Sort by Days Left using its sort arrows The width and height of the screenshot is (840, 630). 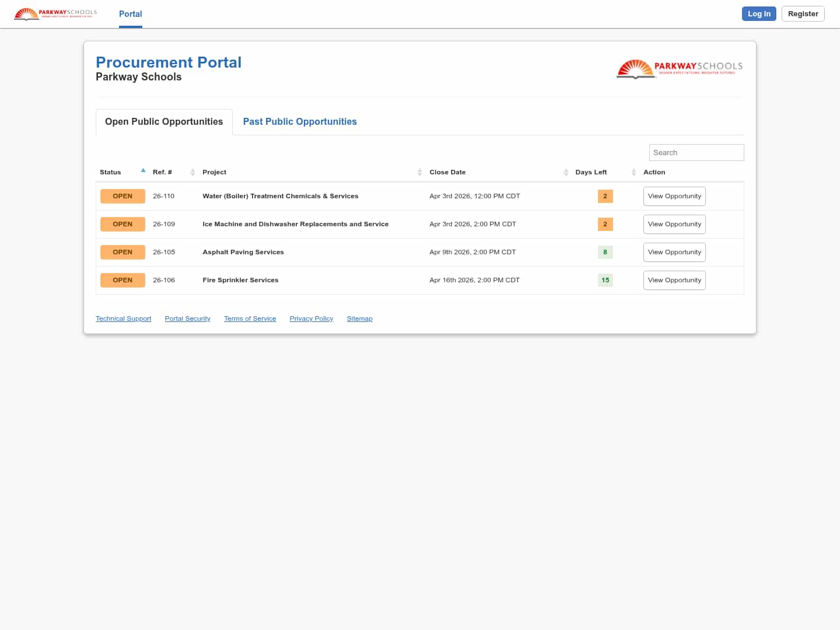(633, 172)
